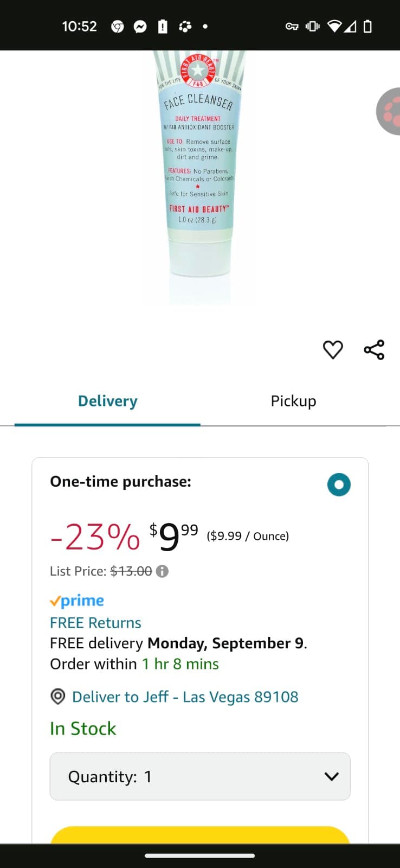400x868 pixels.
Task: Tap Deliver to Jeff - Las Vegas 89108
Action: [185, 697]
